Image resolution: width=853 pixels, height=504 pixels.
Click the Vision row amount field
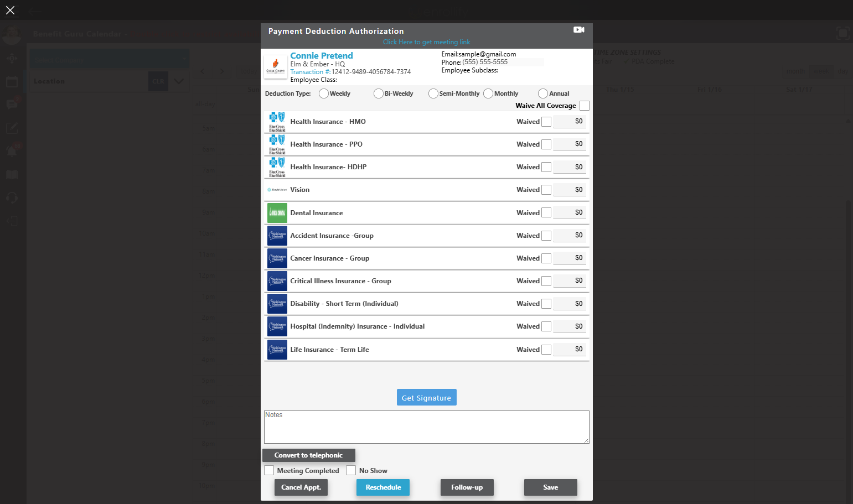tap(570, 190)
